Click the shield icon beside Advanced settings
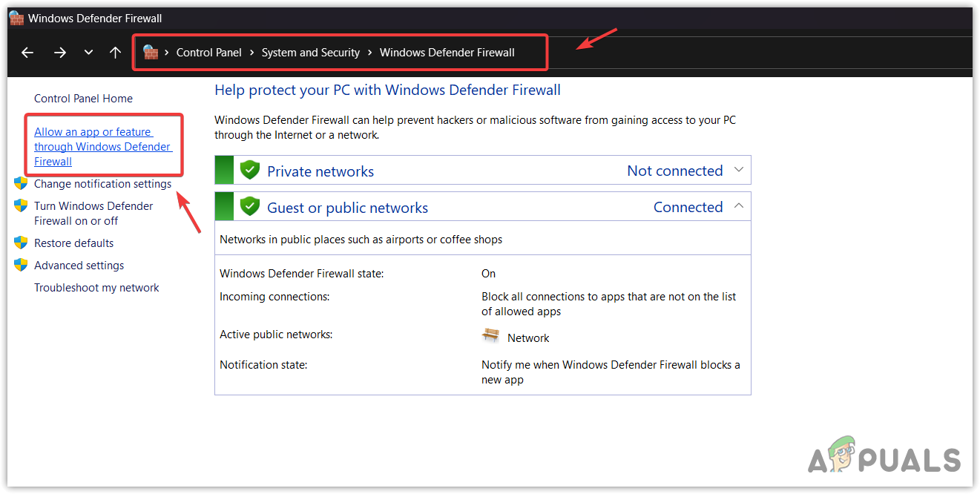This screenshot has width=980, height=494. click(21, 266)
